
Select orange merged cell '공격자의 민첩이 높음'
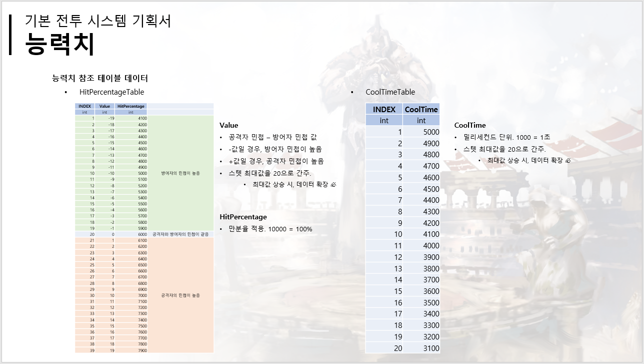tap(180, 295)
